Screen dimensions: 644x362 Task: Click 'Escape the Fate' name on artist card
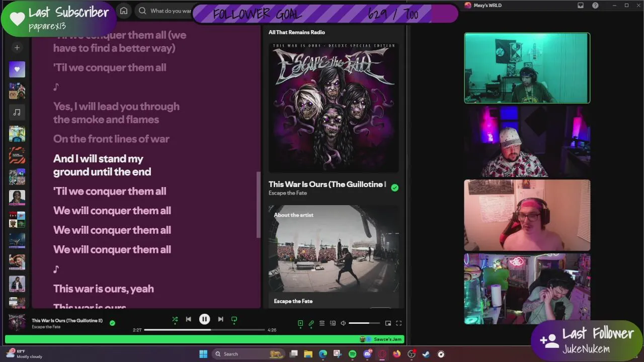pos(293,301)
